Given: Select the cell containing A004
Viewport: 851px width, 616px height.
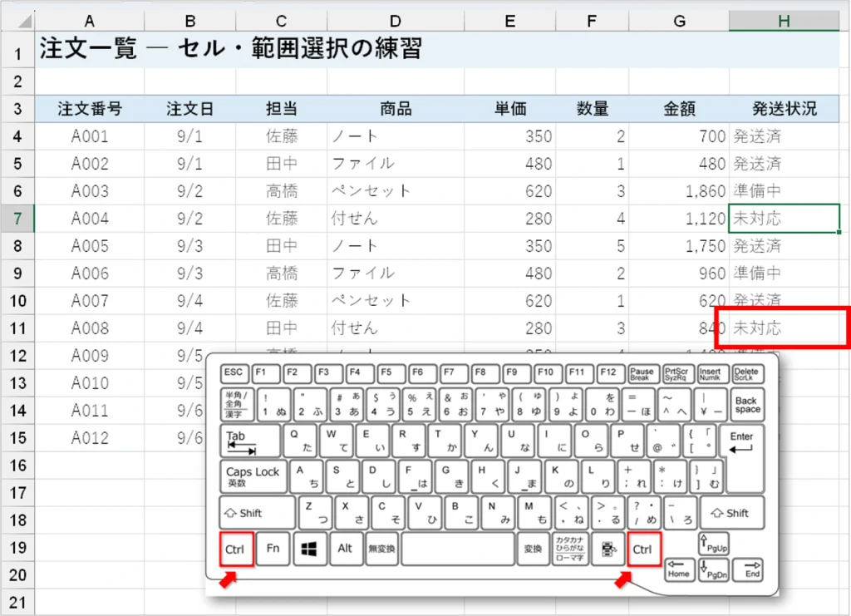Looking at the screenshot, I should click(90, 218).
